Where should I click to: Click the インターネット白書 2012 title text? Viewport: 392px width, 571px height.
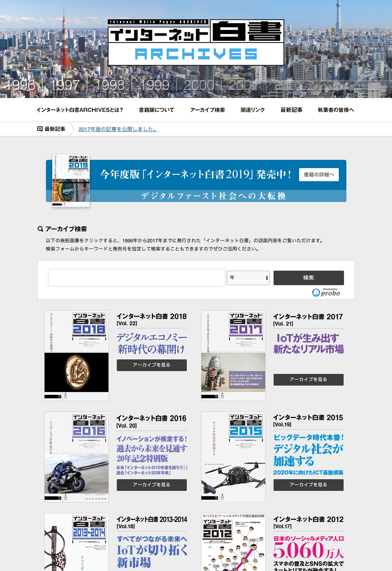click(x=308, y=520)
